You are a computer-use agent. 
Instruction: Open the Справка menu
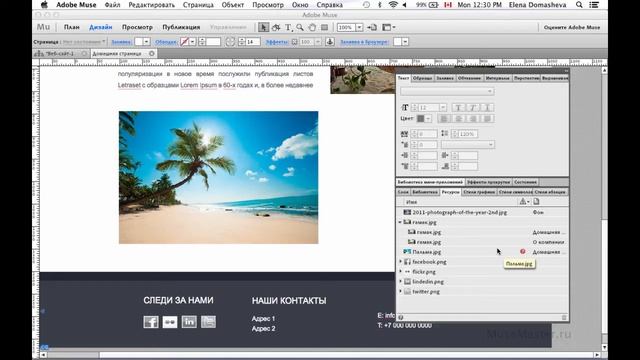329,5
